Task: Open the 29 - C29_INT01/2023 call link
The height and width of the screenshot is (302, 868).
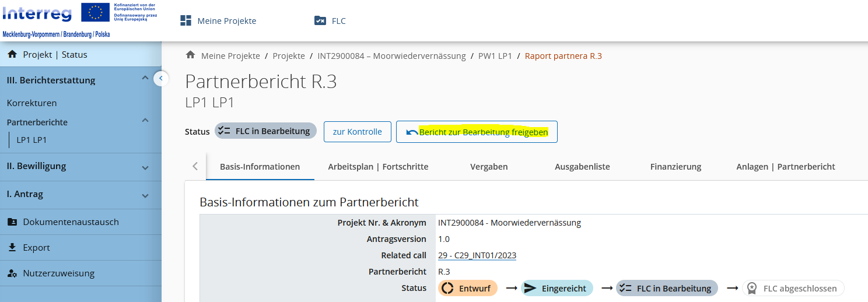Action: tap(477, 255)
